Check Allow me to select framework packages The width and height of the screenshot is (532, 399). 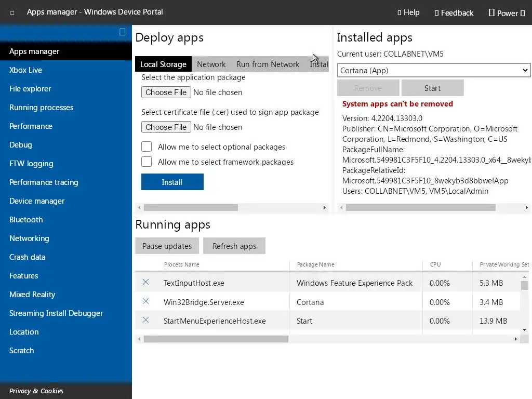(147, 162)
